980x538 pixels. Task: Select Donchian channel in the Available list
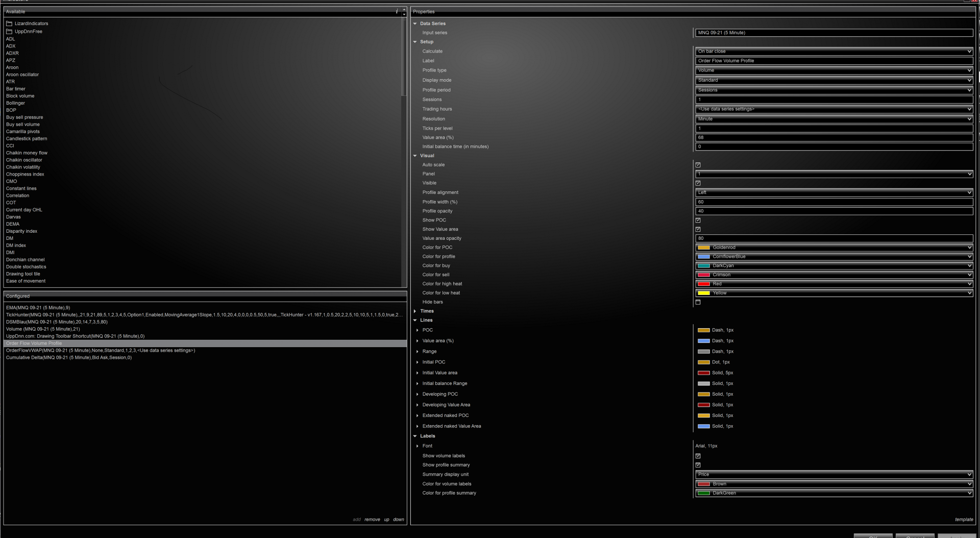25,260
